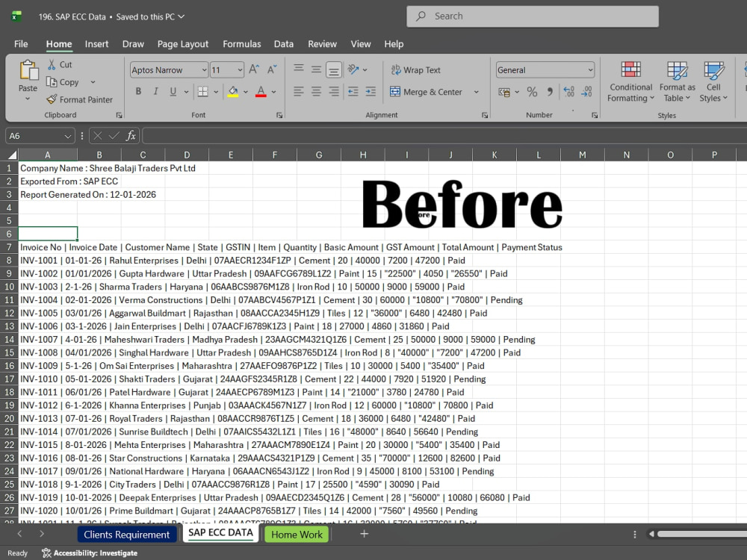Click the Copy icon
The image size is (747, 560).
coord(52,82)
